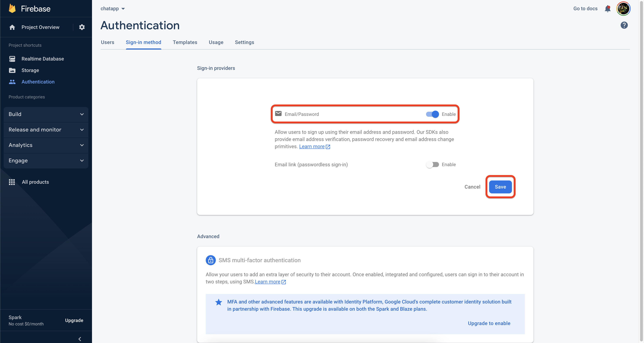Open All products grid
Screen dimensions: 644x343
pyautogui.click(x=35, y=182)
